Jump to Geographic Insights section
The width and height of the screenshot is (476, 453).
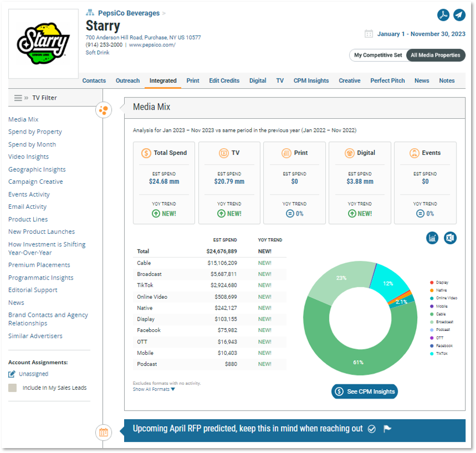coord(37,170)
